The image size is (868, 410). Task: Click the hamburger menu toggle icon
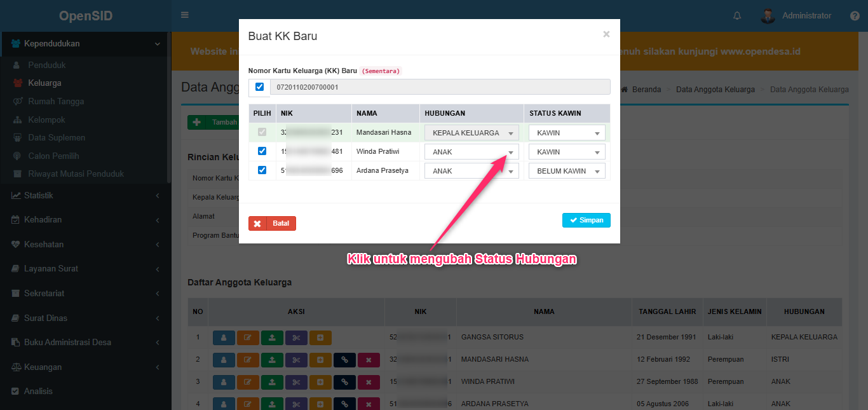tap(185, 15)
